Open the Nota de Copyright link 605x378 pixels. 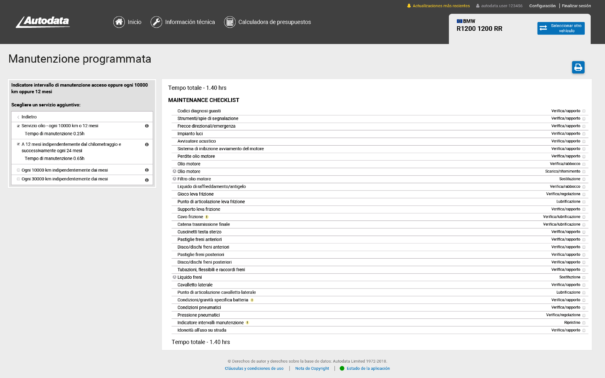point(312,368)
